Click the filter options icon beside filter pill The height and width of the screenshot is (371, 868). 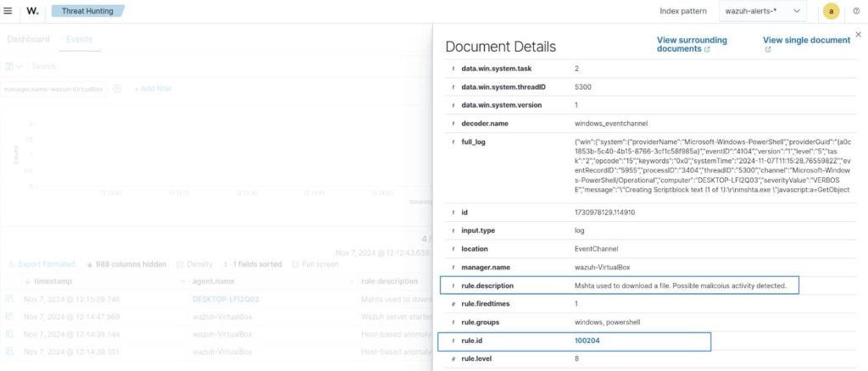pos(117,89)
